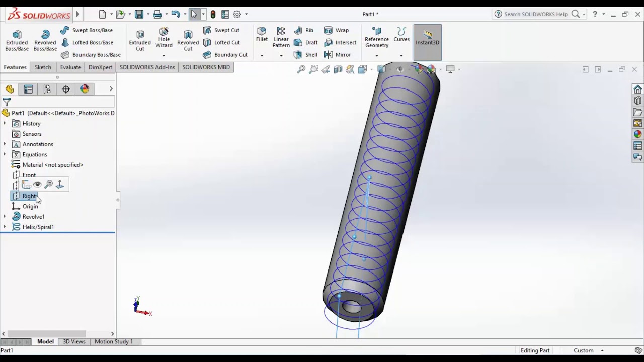Select the Lofted Cut tool
This screenshot has height=362, width=644.
tap(221, 42)
